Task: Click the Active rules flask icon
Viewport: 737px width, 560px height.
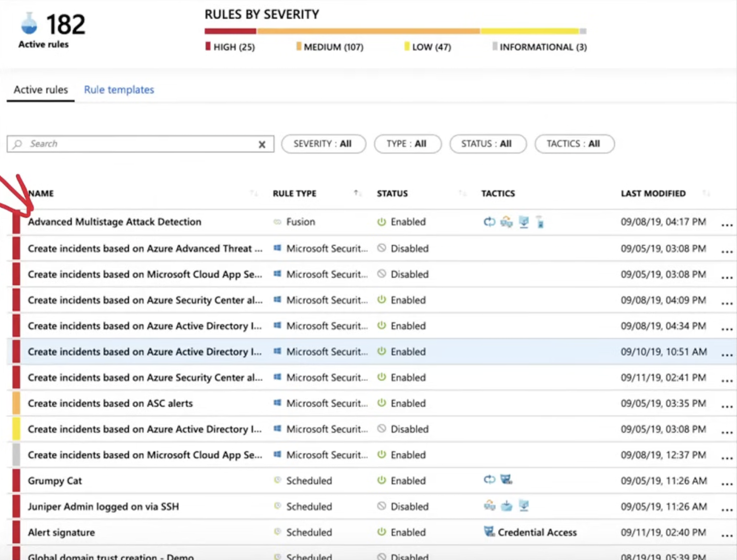Action: pyautogui.click(x=29, y=23)
